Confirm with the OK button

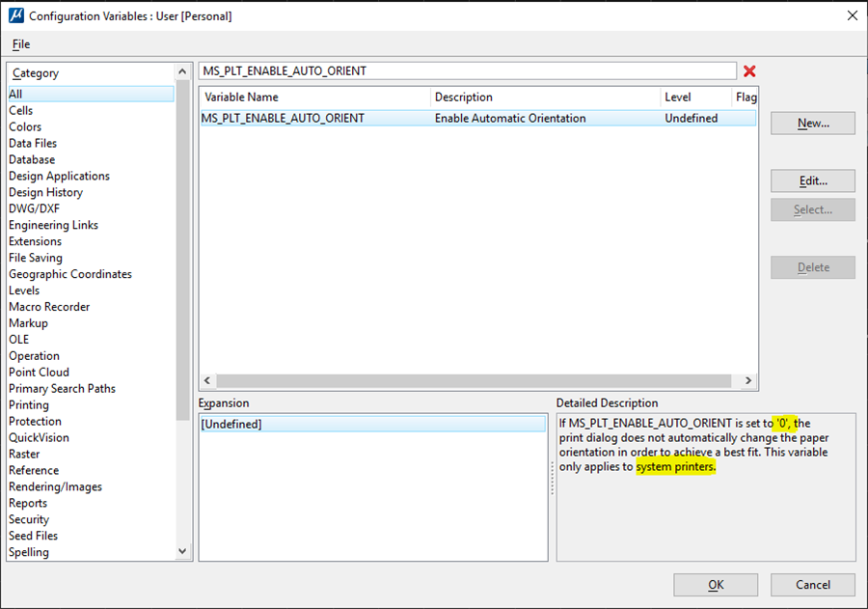click(x=716, y=585)
